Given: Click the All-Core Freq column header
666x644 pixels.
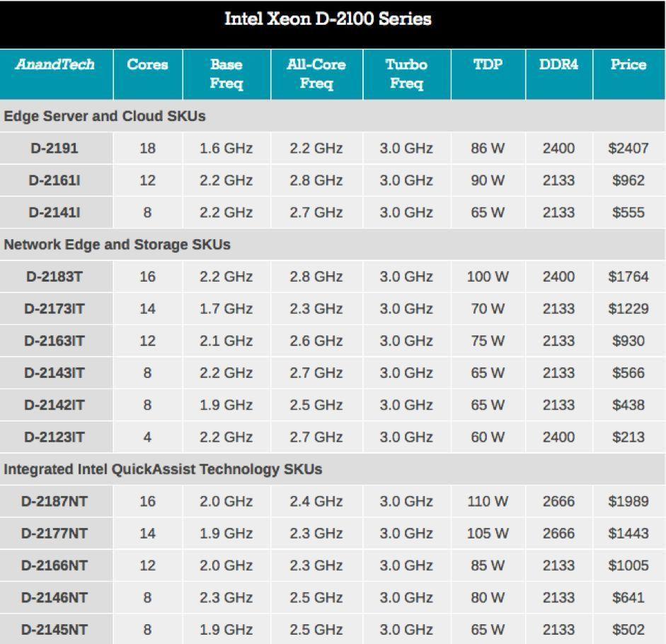Looking at the screenshot, I should click(x=316, y=74).
